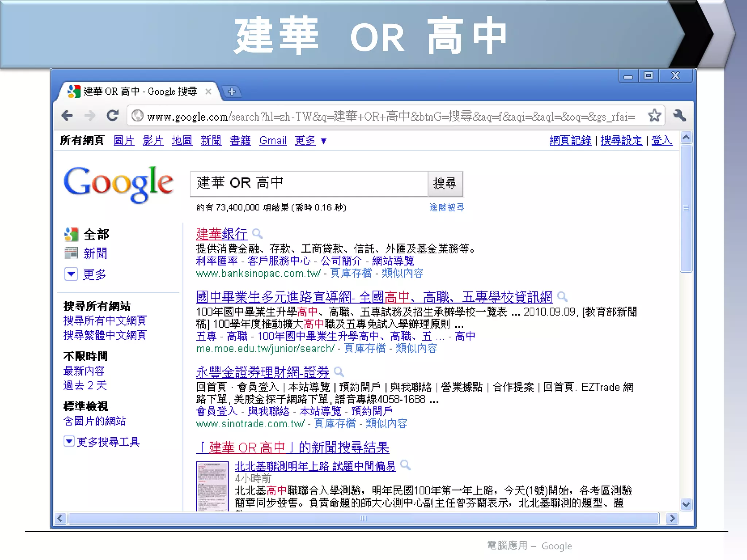Expand 更多 dropdown arrow in left sidebar
The height and width of the screenshot is (560, 747).
coord(71,274)
